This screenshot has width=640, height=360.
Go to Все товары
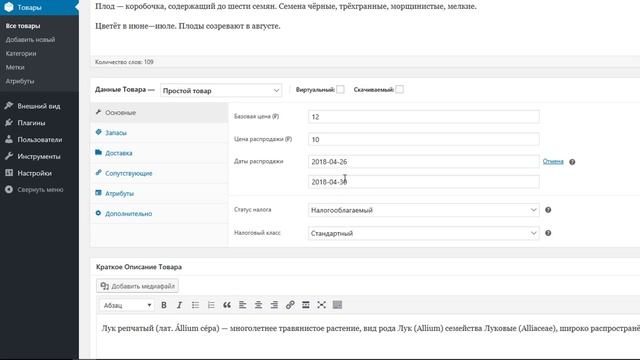pos(23,26)
